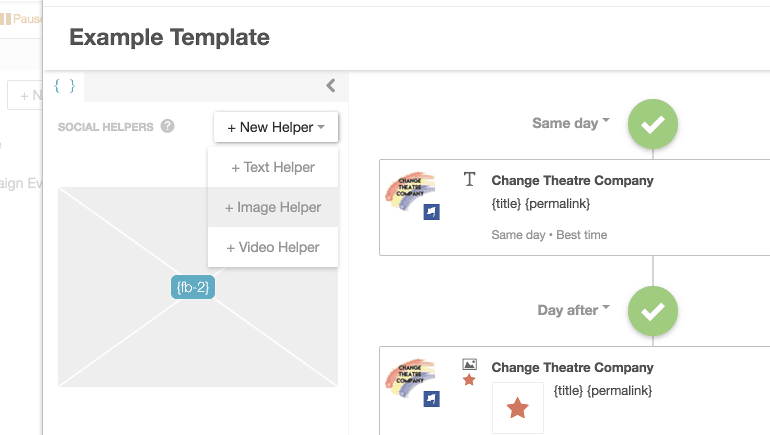Click the first post's Change Theatre Company avatar

click(x=410, y=190)
